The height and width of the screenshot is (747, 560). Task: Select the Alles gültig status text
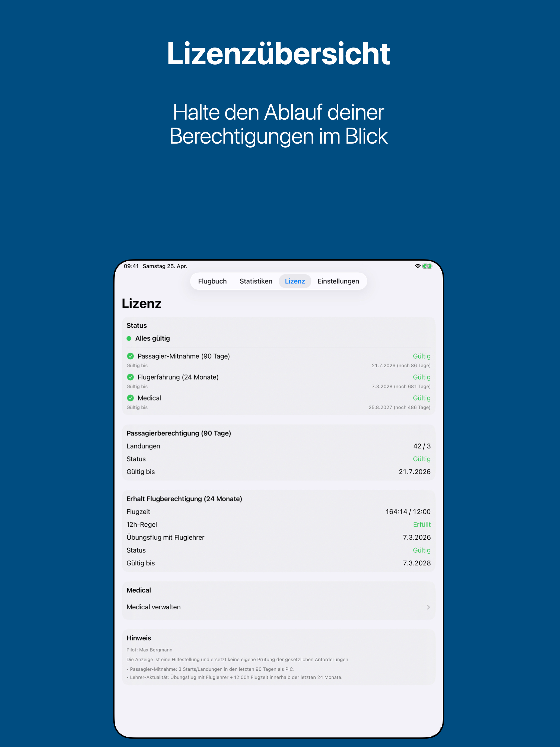152,338
